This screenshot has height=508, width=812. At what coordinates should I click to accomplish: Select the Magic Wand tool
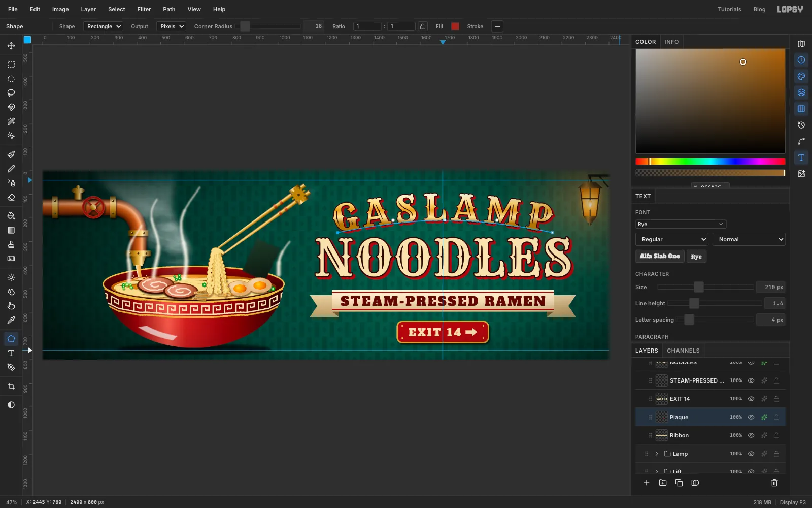[x=11, y=121]
